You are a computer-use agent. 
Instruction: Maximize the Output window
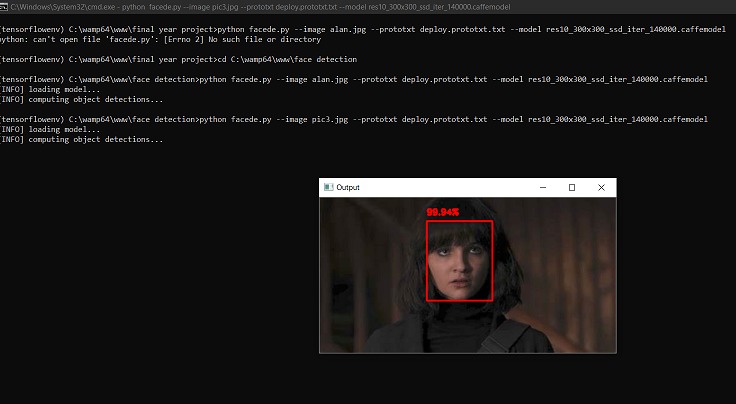[572, 188]
